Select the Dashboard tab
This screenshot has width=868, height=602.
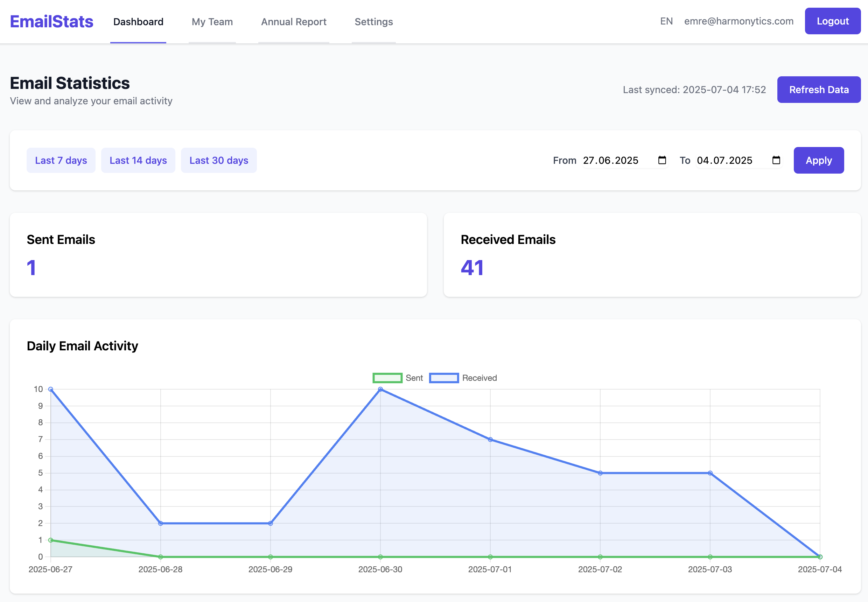coord(138,22)
